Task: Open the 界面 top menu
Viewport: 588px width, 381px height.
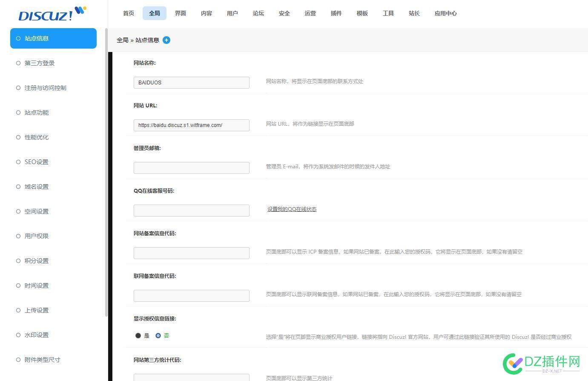Action: pos(181,13)
